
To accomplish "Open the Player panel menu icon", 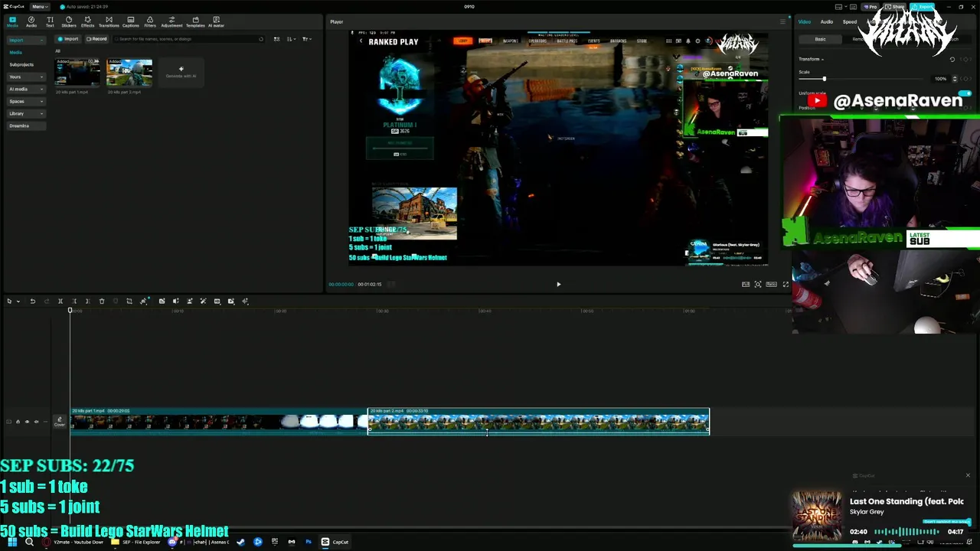I will coord(782,21).
